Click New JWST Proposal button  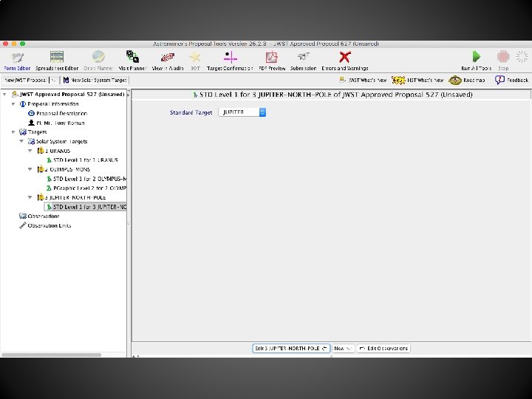click(26, 80)
